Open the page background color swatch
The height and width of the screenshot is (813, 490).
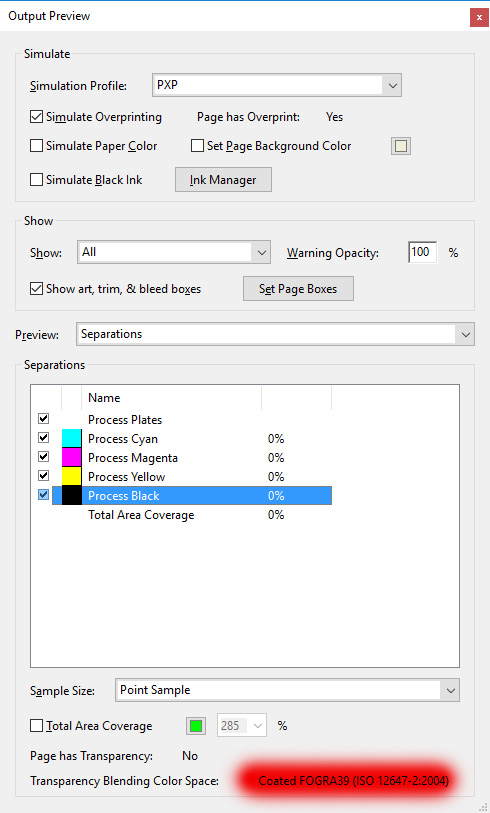[401, 146]
